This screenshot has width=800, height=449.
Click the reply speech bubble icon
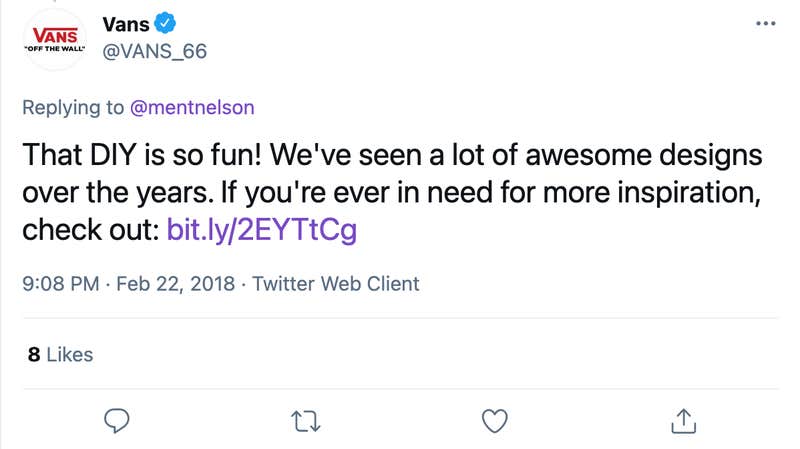[x=119, y=420]
